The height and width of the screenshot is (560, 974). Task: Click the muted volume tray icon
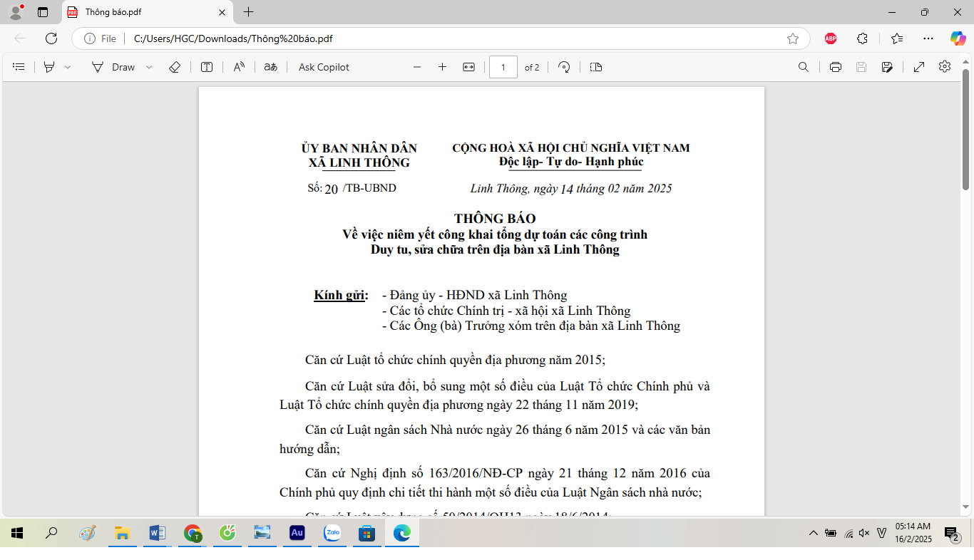pyautogui.click(x=864, y=533)
